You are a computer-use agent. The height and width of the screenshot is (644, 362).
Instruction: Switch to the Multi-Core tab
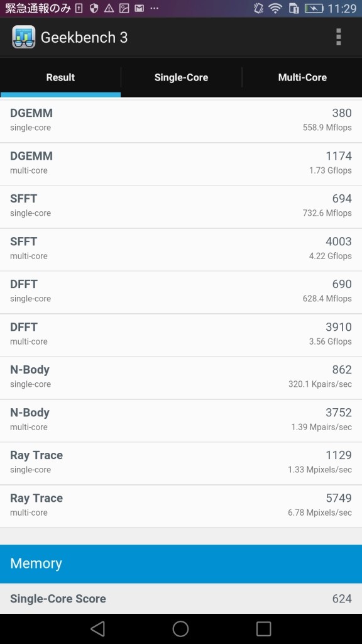click(302, 77)
